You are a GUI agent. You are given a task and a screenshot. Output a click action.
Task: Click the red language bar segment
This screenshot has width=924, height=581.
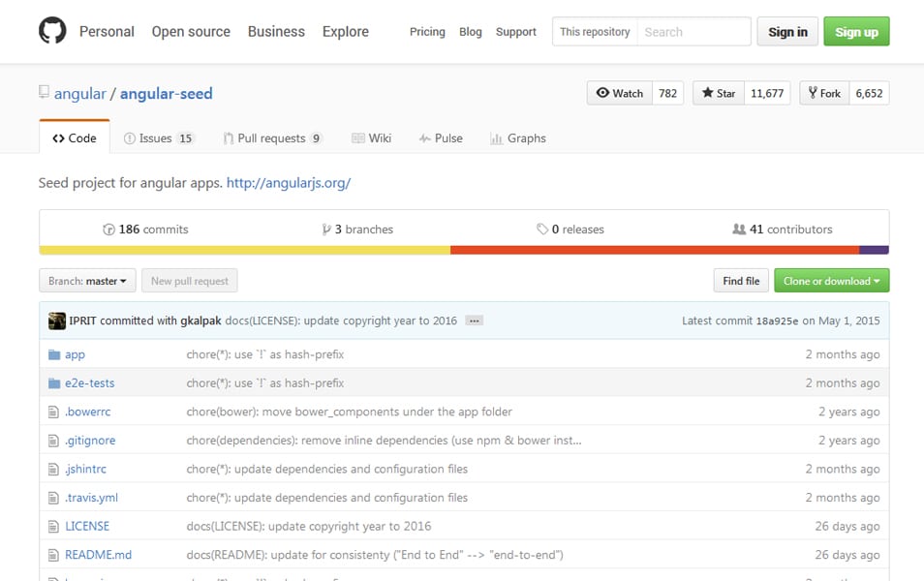click(x=655, y=251)
